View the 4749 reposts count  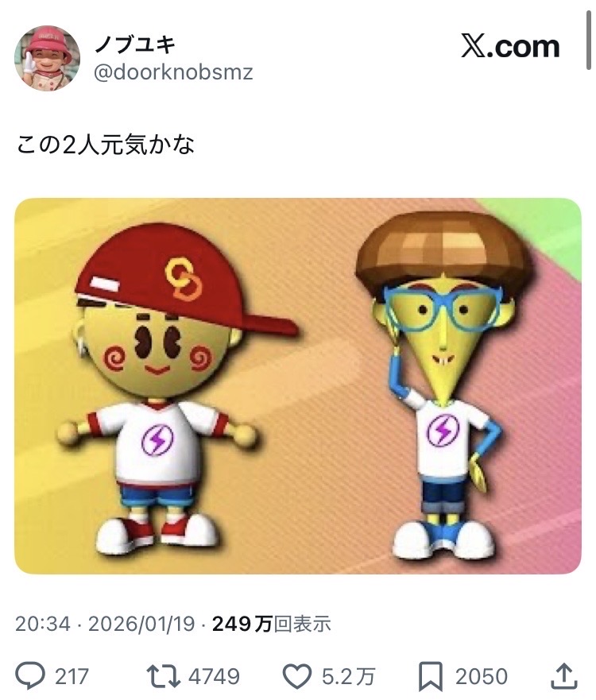(x=214, y=677)
